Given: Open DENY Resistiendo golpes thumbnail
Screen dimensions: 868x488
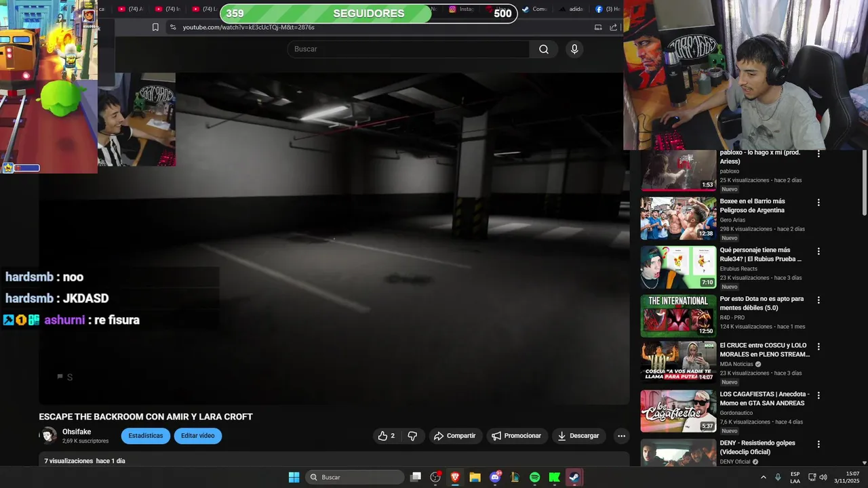Looking at the screenshot, I should click(678, 453).
